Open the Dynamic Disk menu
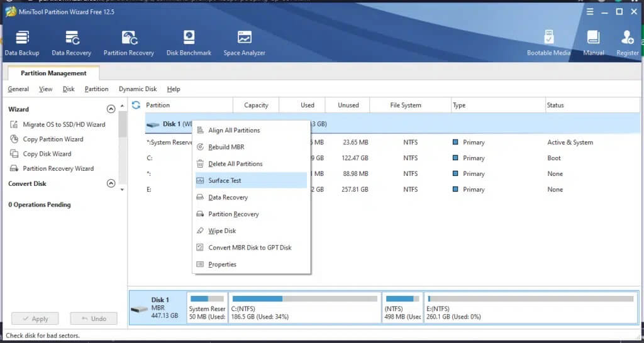Screen dimensions: 644x343 tap(138, 89)
